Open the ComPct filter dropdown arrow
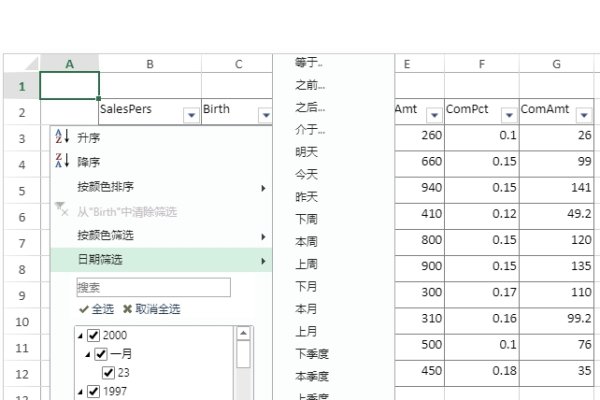This screenshot has height=400, width=600. coord(509,115)
